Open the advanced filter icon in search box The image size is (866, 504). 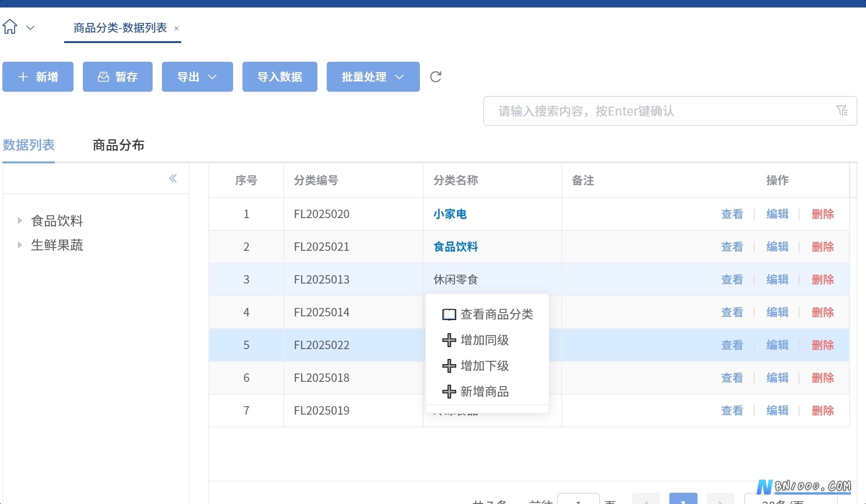coord(842,111)
